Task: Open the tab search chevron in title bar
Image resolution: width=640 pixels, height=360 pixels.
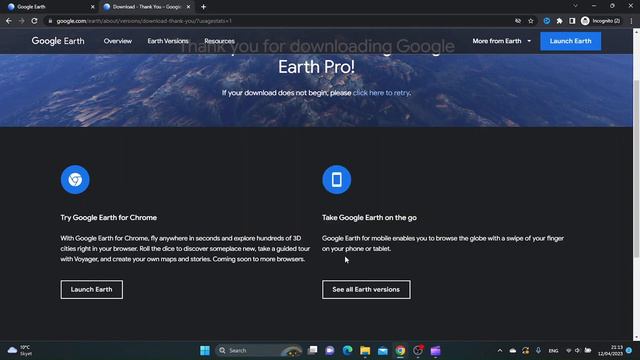Action: click(x=575, y=6)
